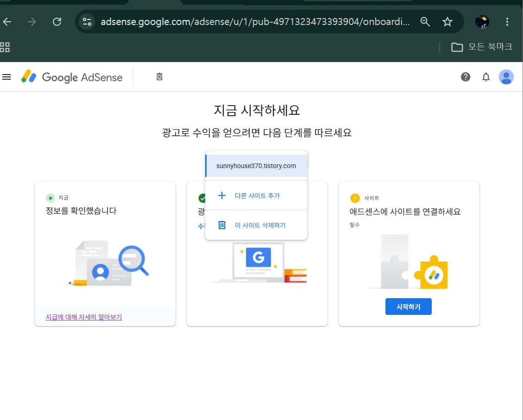Click the browser forward arrow

click(32, 22)
